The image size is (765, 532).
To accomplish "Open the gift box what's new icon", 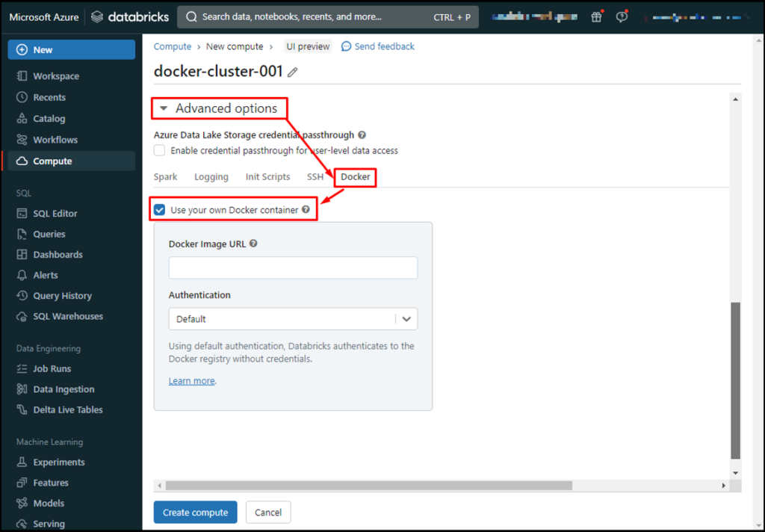I will tap(596, 17).
